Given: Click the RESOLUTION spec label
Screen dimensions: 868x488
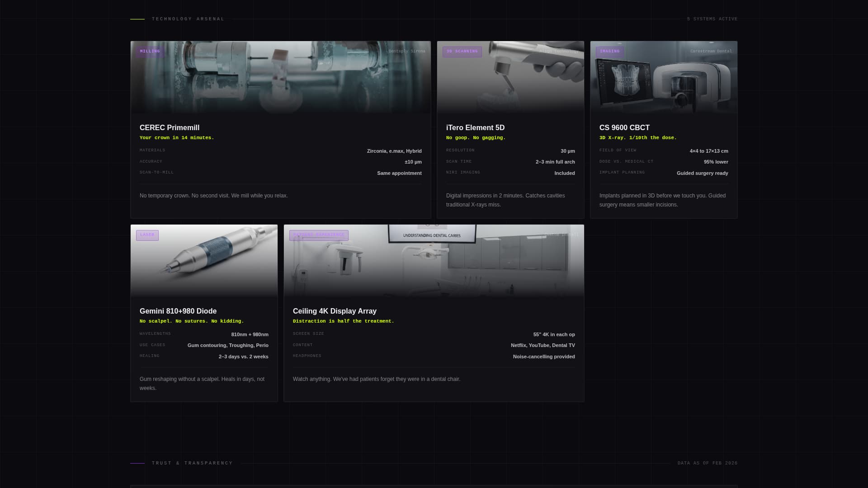Looking at the screenshot, I should [460, 150].
